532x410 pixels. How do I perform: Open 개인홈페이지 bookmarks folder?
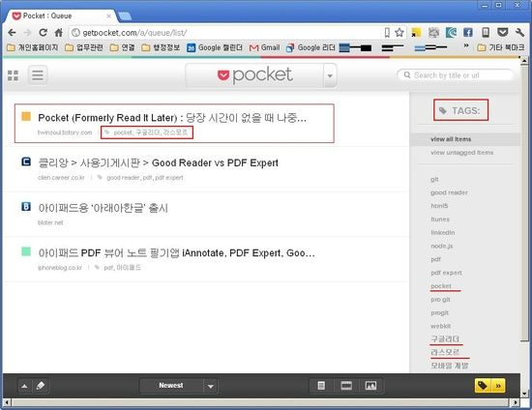coord(33,47)
